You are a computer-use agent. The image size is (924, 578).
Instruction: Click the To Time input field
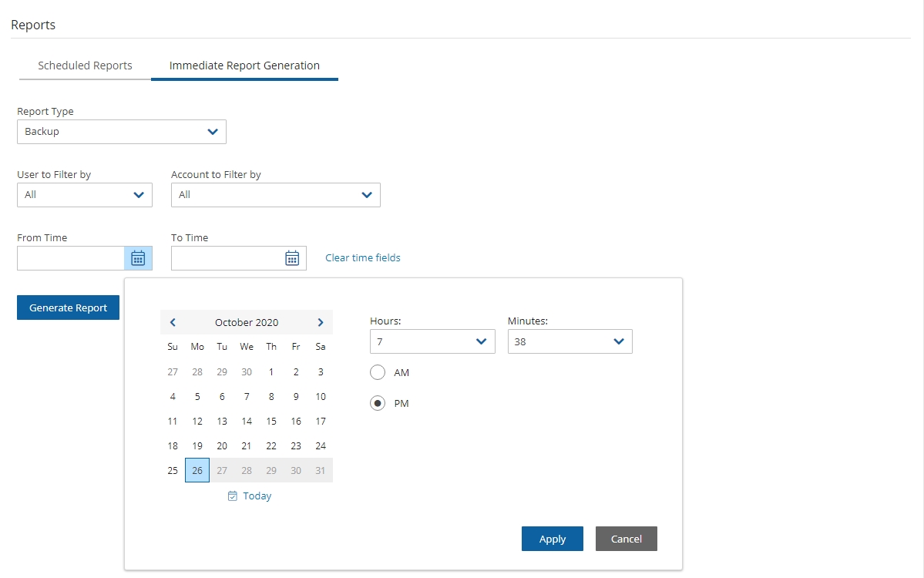224,258
